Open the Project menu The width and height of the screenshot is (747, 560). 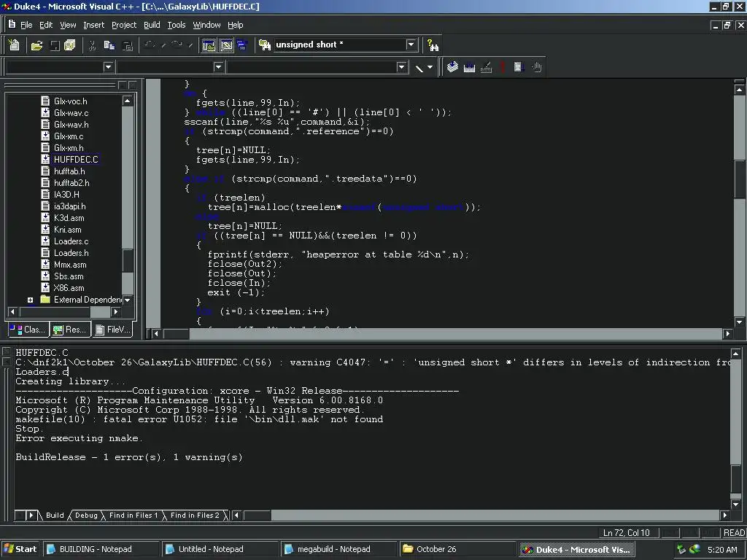pyautogui.click(x=124, y=25)
